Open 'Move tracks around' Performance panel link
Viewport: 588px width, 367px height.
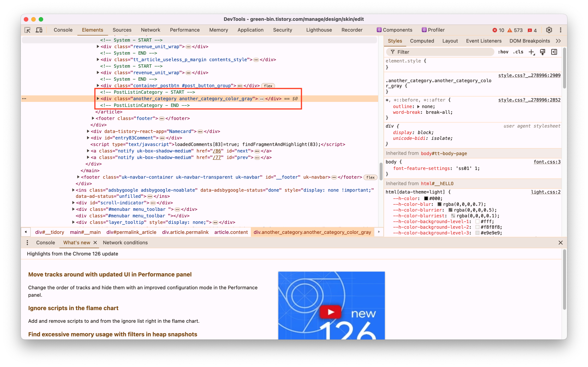(110, 274)
